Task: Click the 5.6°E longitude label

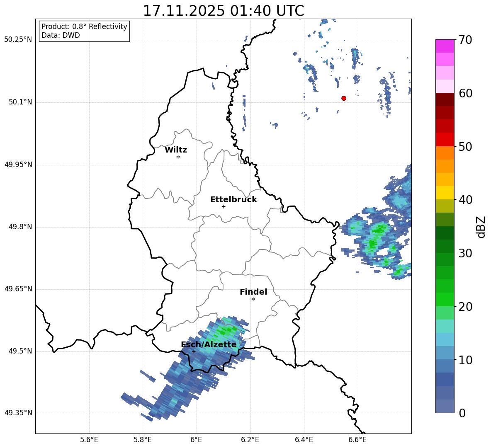Action: pyautogui.click(x=89, y=440)
